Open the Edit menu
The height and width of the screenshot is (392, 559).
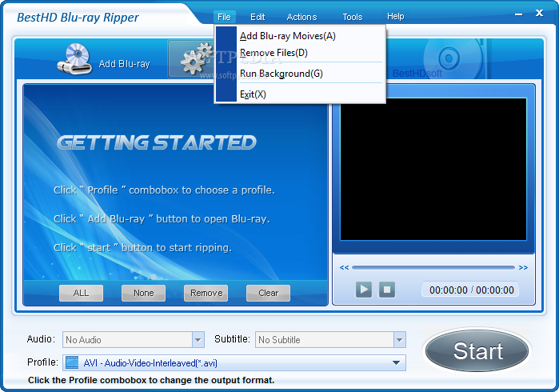258,17
